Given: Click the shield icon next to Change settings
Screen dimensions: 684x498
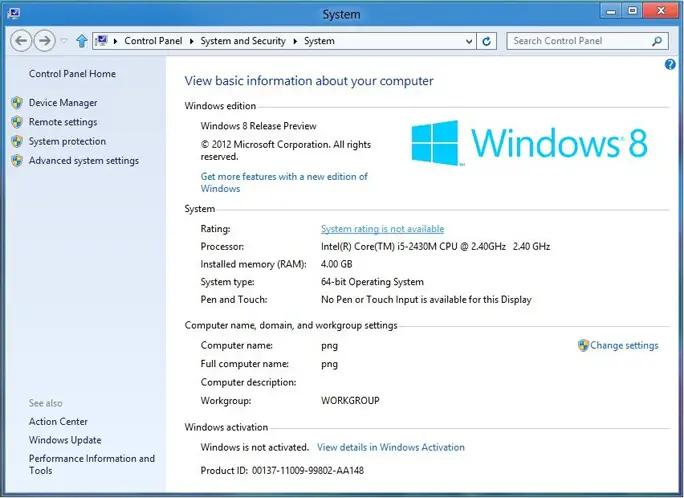Looking at the screenshot, I should [583, 345].
